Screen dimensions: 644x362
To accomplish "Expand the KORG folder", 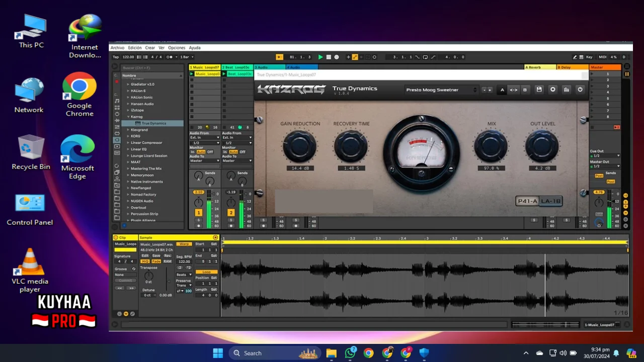I will (x=128, y=136).
